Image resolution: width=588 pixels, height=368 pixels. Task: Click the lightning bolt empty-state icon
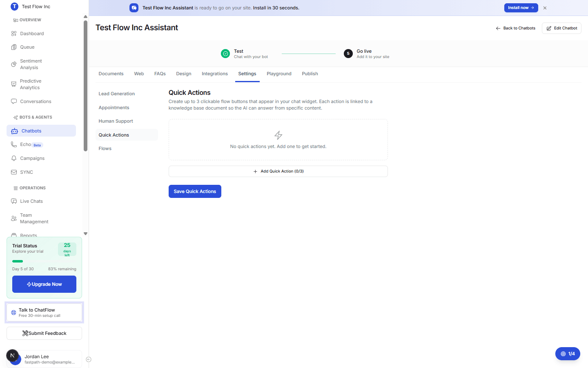tap(278, 135)
